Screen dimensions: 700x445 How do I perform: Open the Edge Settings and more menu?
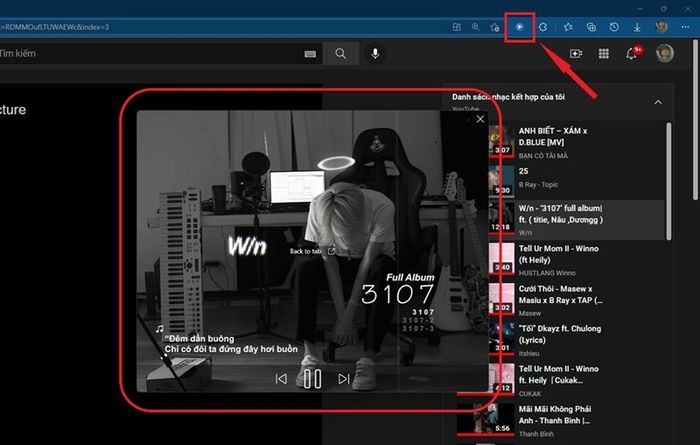(685, 27)
